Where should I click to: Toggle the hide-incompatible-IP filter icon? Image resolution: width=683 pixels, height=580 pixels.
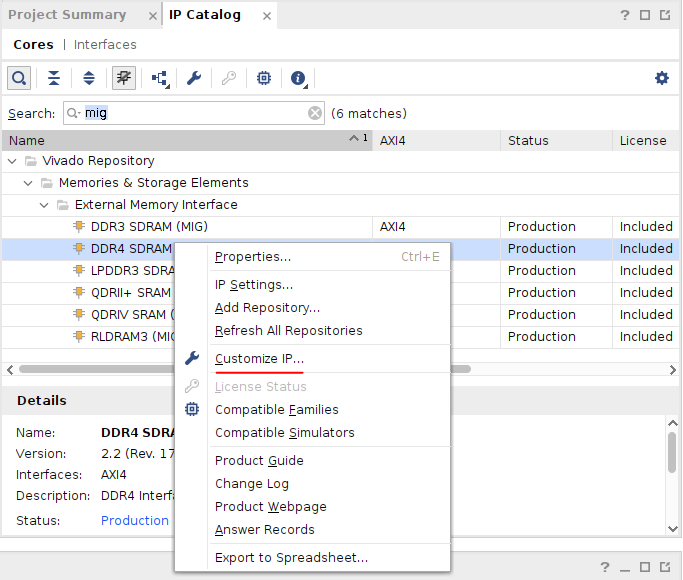(124, 78)
